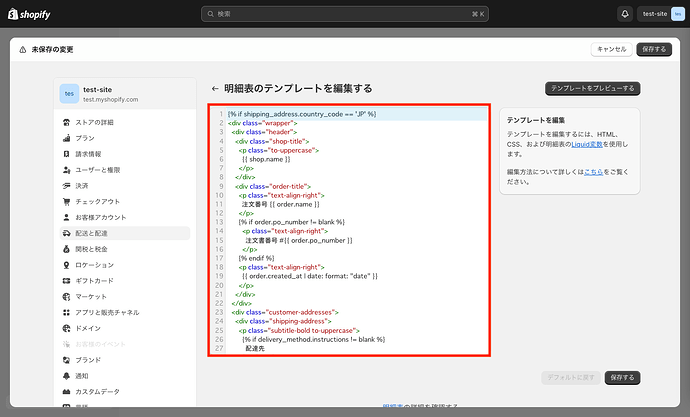Click the 関税と税金 money bag icon
This screenshot has width=690, height=417.
pos(66,249)
